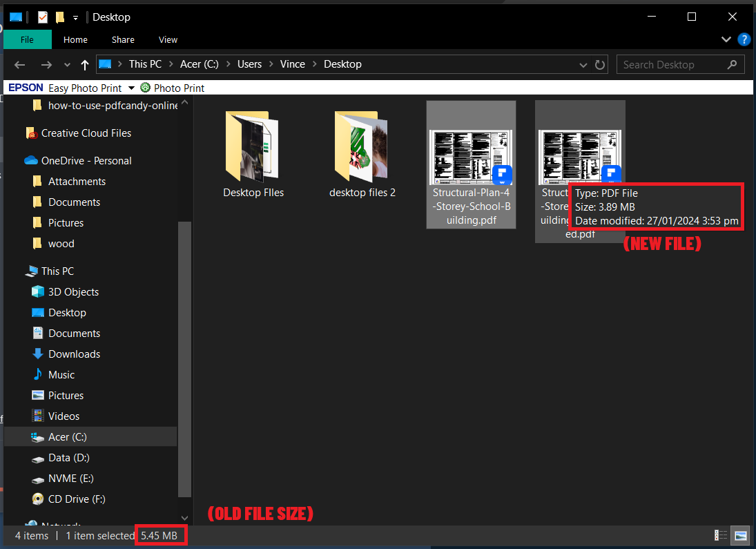Expand the Quick Access toolbar customization arrow
Image resolution: width=756 pixels, height=549 pixels.
click(75, 17)
